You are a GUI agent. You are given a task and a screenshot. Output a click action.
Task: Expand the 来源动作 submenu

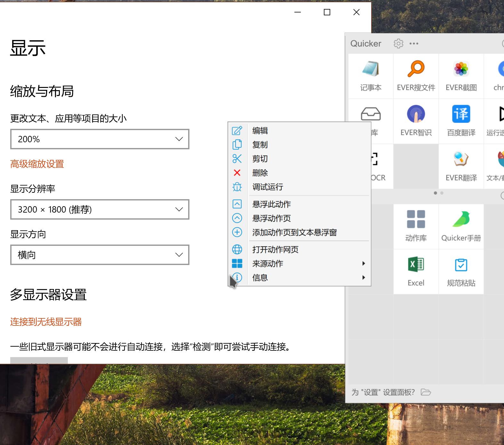point(300,263)
